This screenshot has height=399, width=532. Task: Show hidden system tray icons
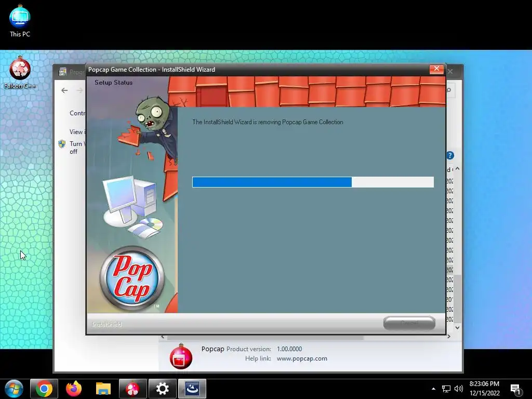pyautogui.click(x=433, y=389)
